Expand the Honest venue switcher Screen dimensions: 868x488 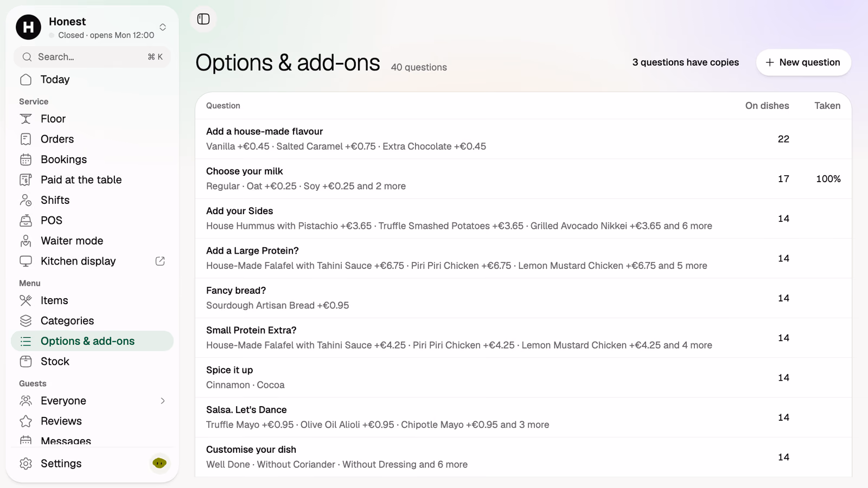point(163,27)
